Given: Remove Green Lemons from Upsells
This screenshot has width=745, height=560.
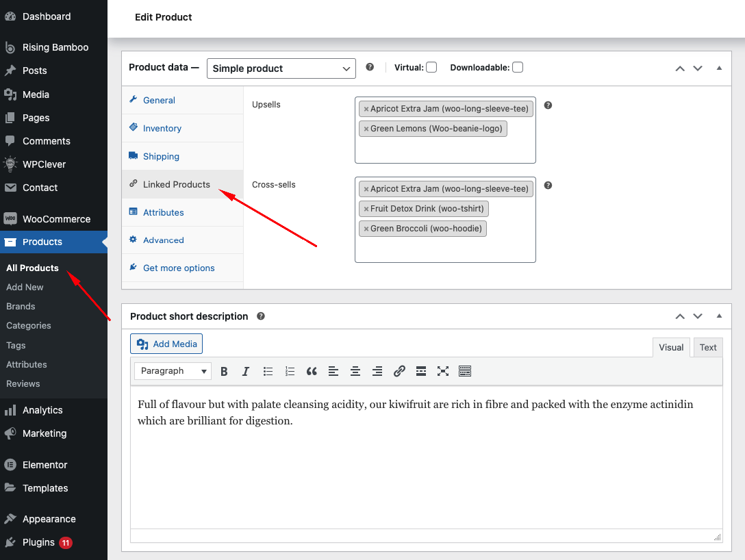Looking at the screenshot, I should tap(366, 129).
